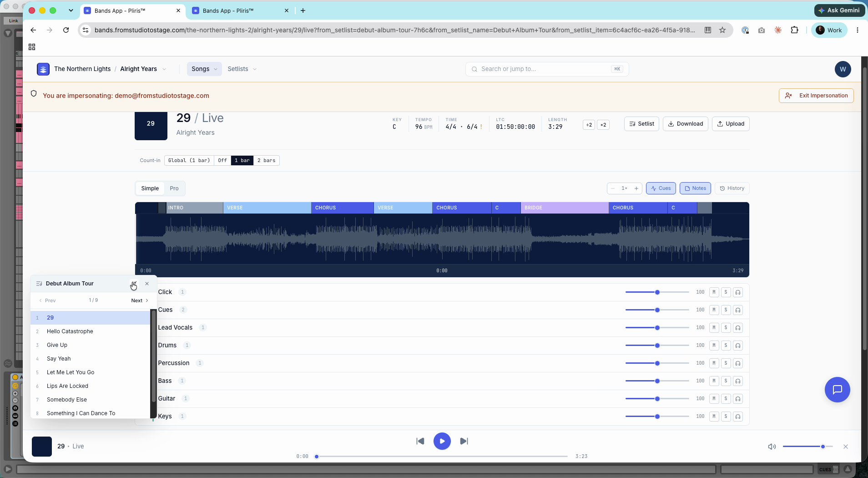Viewport: 868px width, 478px height.
Task: Adjust the Click track volume slider
Action: click(x=657, y=292)
